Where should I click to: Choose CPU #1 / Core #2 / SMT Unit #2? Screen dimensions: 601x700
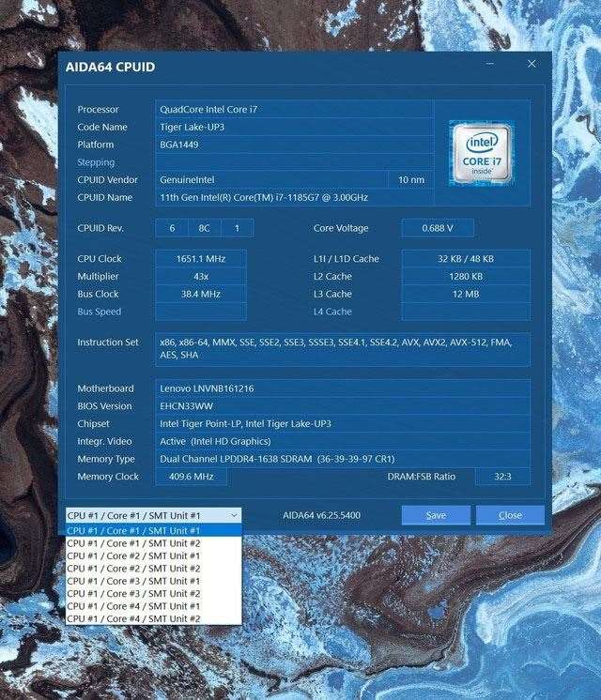154,569
